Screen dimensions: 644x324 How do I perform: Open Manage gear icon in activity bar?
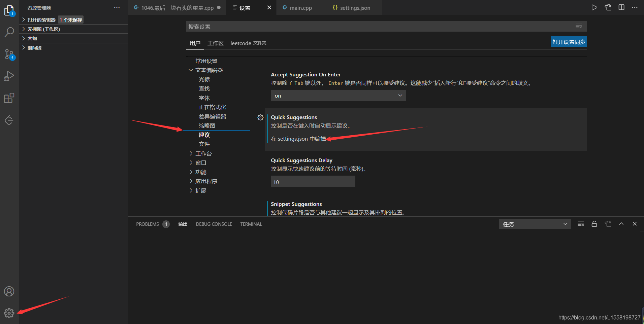tap(9, 313)
